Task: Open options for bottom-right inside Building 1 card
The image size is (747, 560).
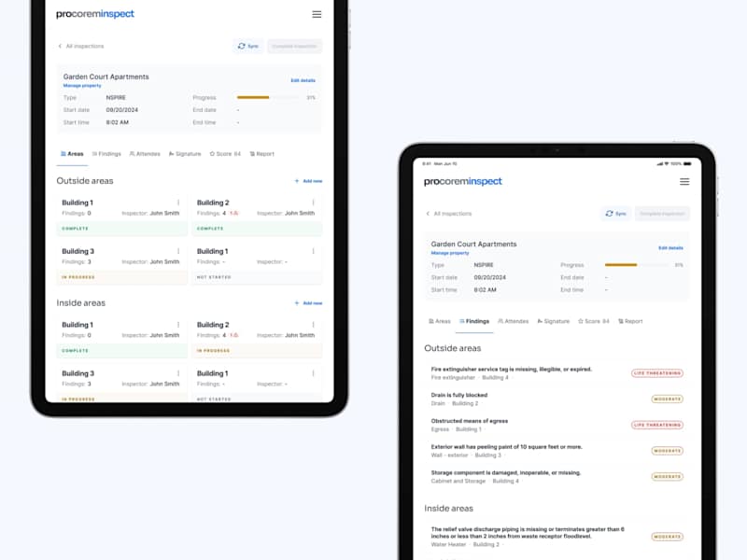Action: 313,373
